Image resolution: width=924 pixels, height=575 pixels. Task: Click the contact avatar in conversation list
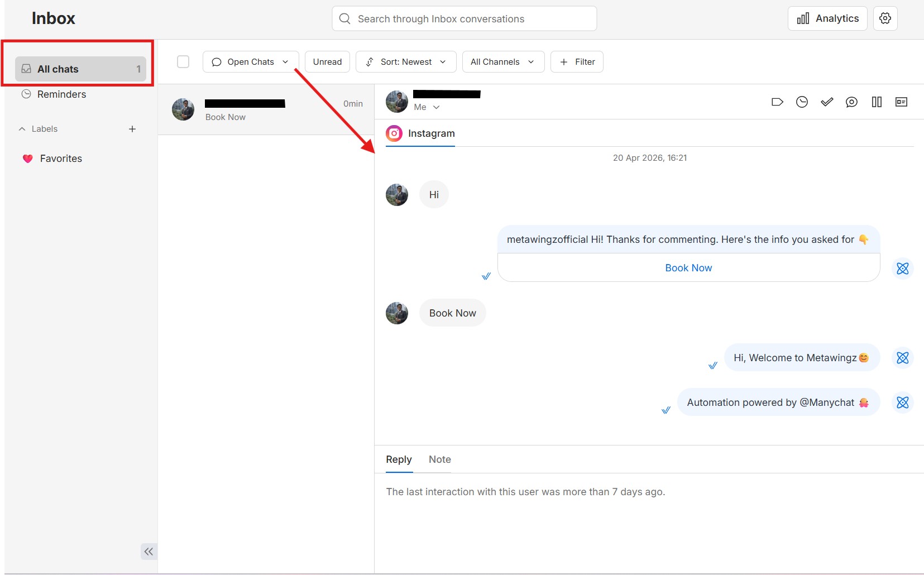[183, 109]
